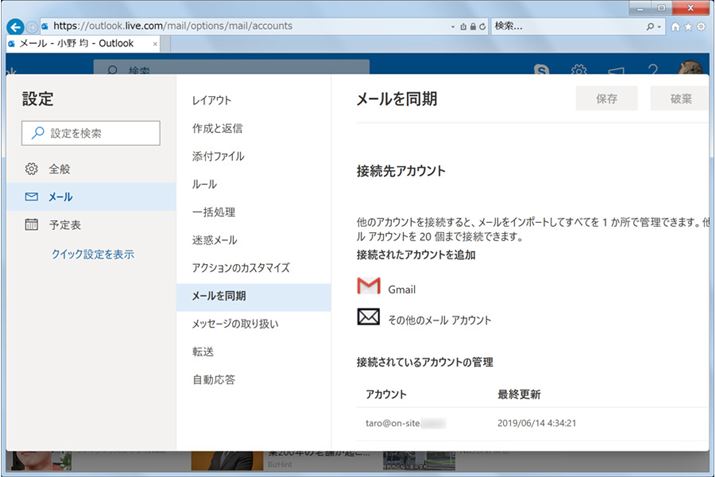715x477 pixels.
Task: Click the gear icon next to 全般
Action: (31, 169)
